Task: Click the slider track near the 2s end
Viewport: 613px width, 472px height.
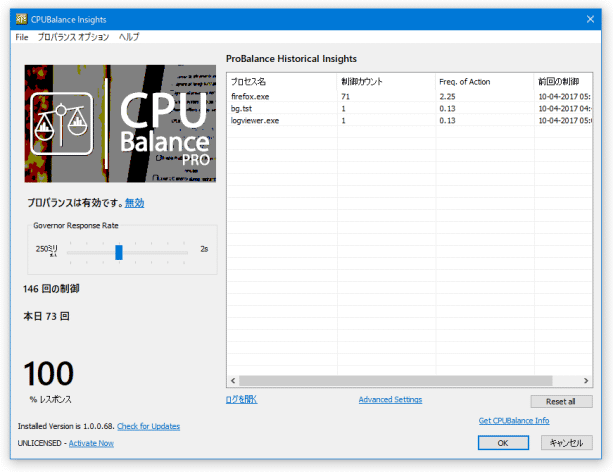Action: [182, 253]
